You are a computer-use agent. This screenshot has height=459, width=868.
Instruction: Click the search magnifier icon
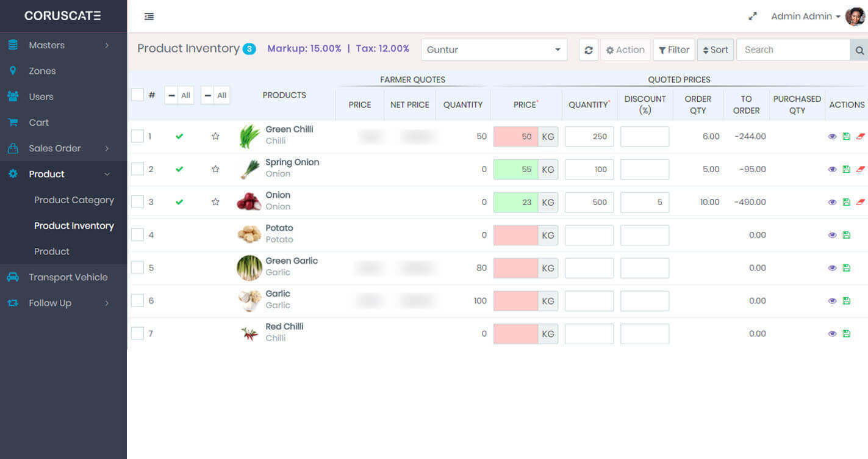point(859,50)
